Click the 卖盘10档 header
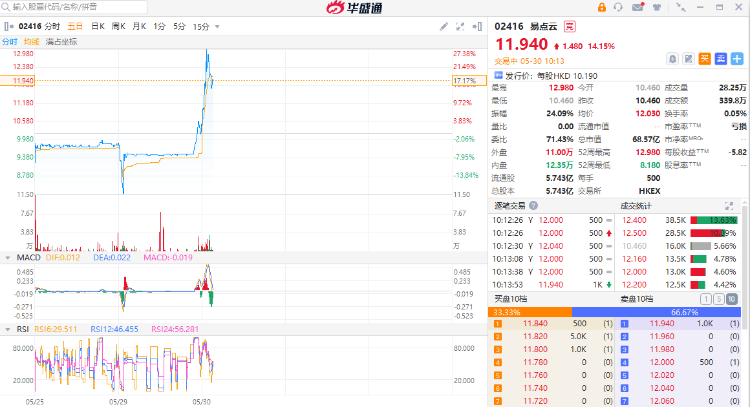This screenshot has width=750, height=407. (x=637, y=299)
